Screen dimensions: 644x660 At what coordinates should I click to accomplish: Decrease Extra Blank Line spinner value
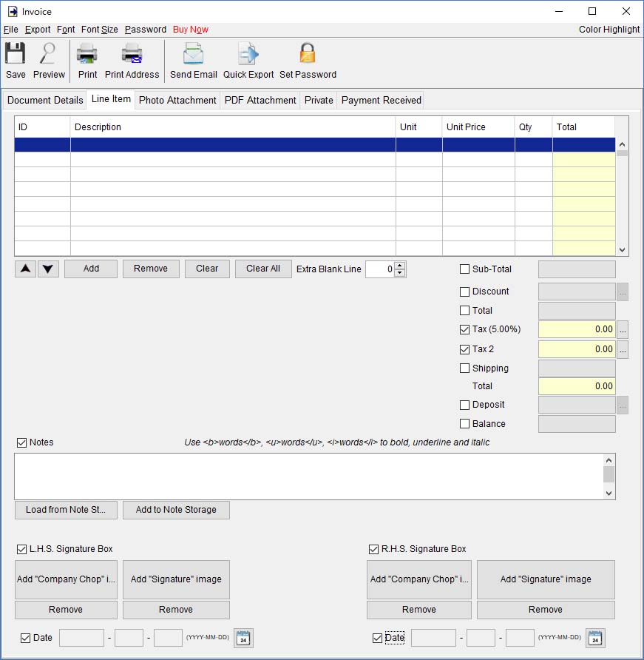coord(400,273)
